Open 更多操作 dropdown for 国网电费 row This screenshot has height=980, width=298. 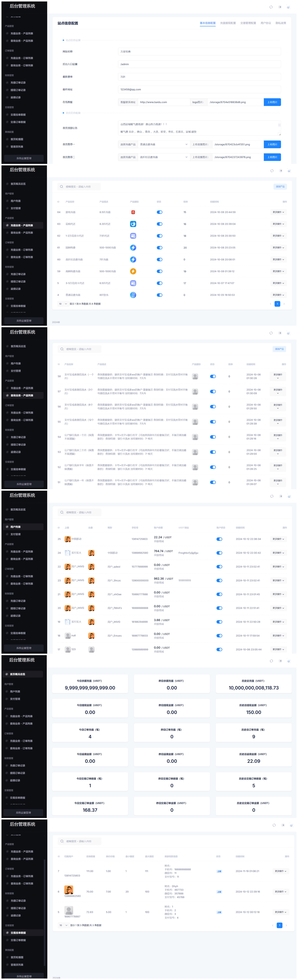point(278,248)
